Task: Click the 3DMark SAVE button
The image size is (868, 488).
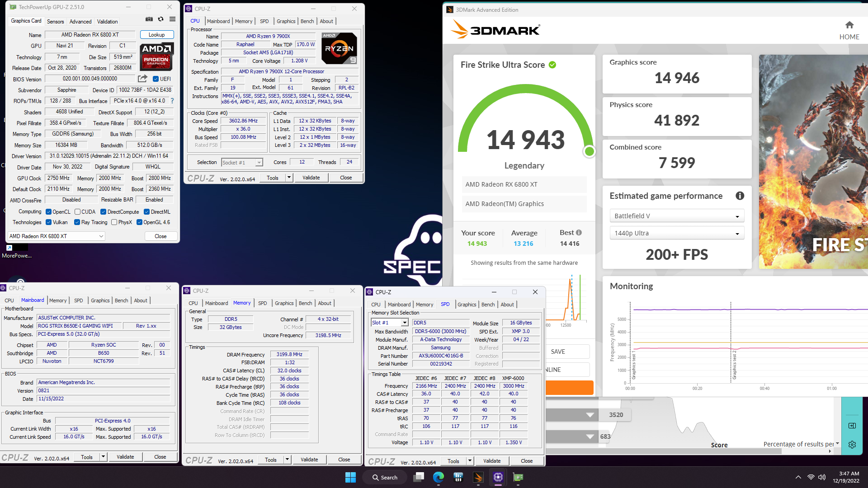Action: [x=568, y=352]
